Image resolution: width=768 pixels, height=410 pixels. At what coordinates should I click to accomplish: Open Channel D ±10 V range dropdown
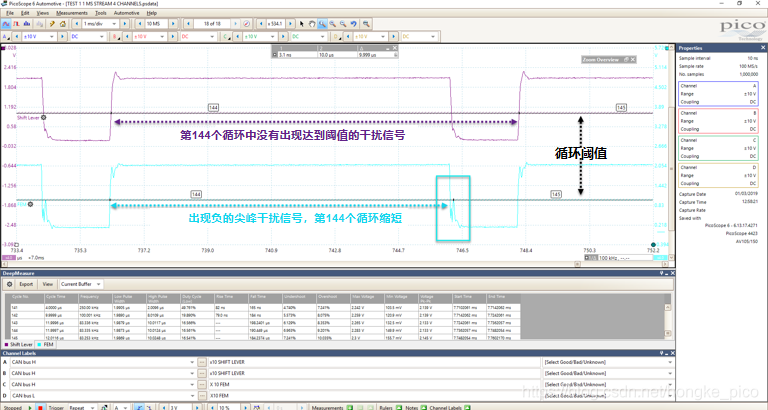click(x=383, y=37)
